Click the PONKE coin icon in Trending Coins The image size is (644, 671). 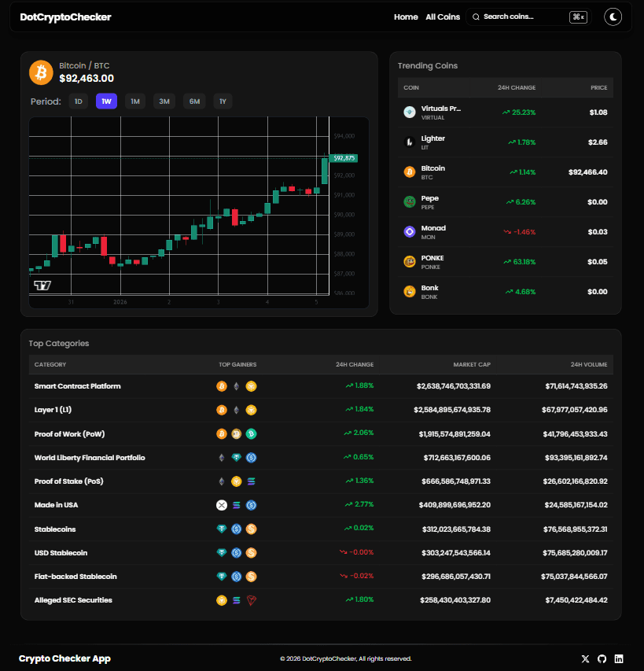(409, 261)
